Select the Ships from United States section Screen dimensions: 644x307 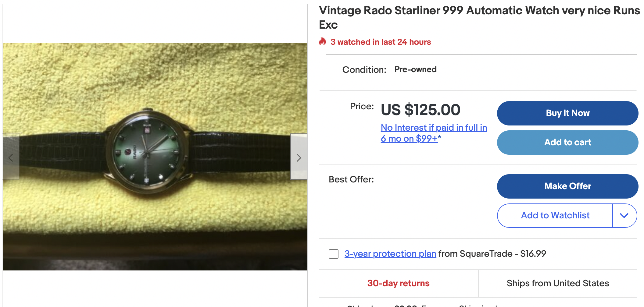click(557, 283)
